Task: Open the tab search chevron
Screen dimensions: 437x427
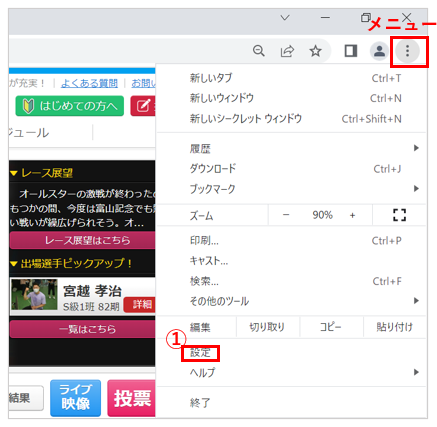Action: (285, 17)
